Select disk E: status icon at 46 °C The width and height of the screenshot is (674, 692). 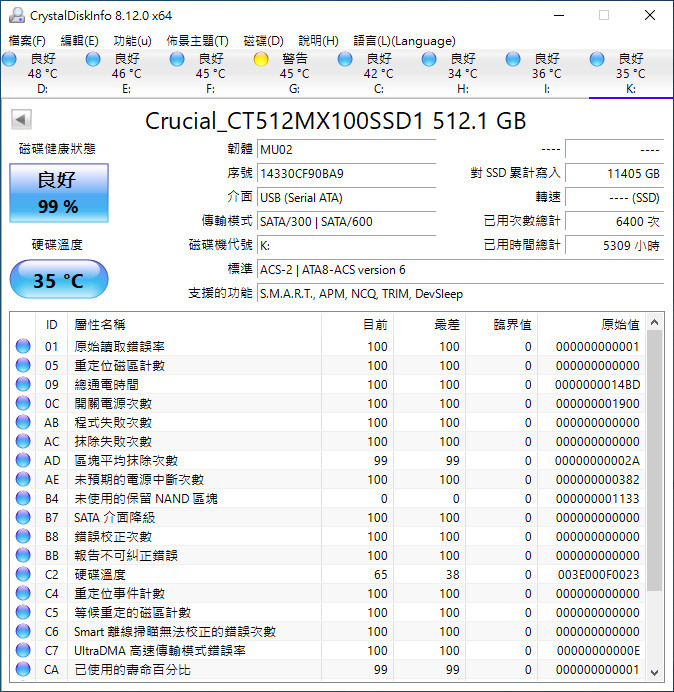coord(93,59)
